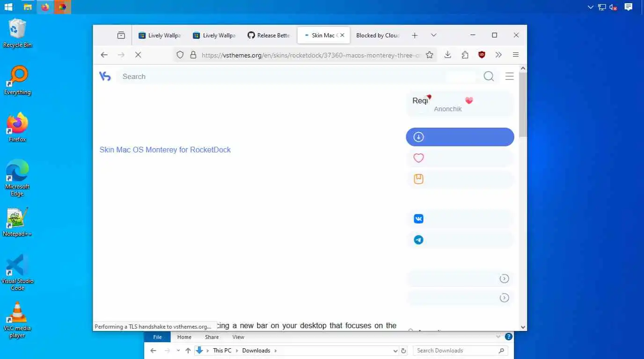The image size is (644, 359).
Task: Refresh the Downloads folder in Explorer
Action: tap(404, 351)
